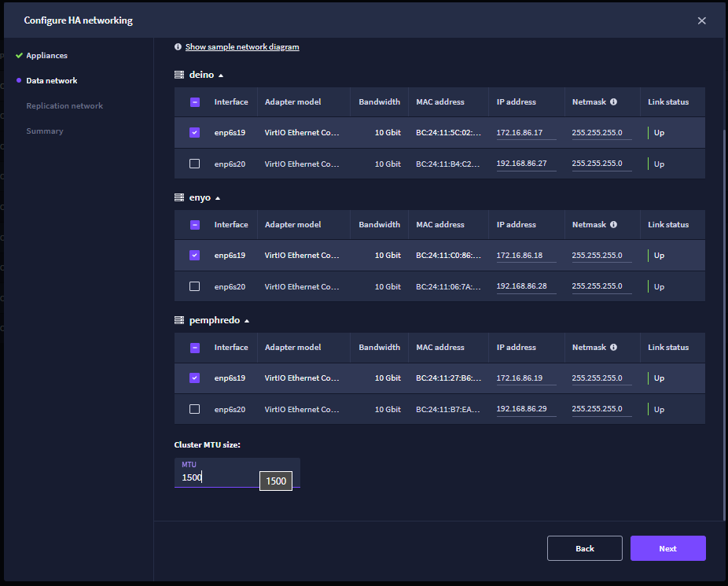This screenshot has width=728, height=586.
Task: Go to the Appliances step
Action: (47, 55)
